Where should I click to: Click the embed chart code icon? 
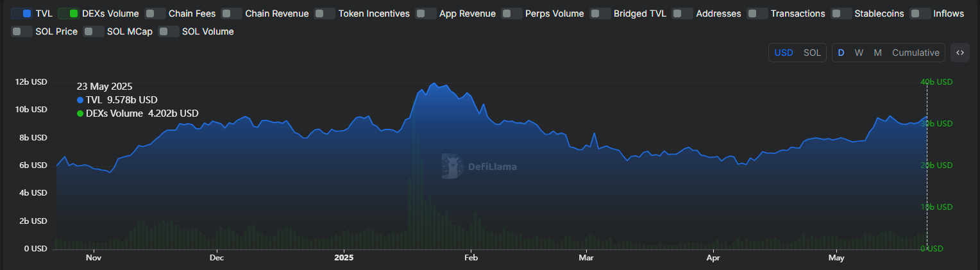click(960, 53)
